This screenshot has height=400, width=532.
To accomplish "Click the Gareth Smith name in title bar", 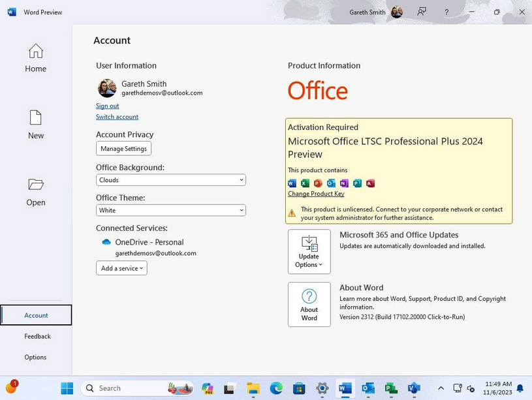I will tap(368, 12).
